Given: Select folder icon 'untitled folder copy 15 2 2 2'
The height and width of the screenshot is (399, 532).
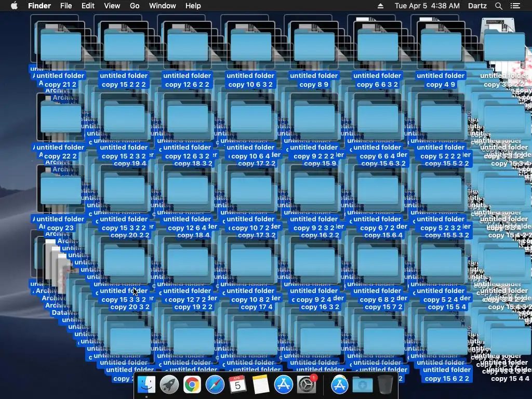Looking at the screenshot, I should [124, 45].
